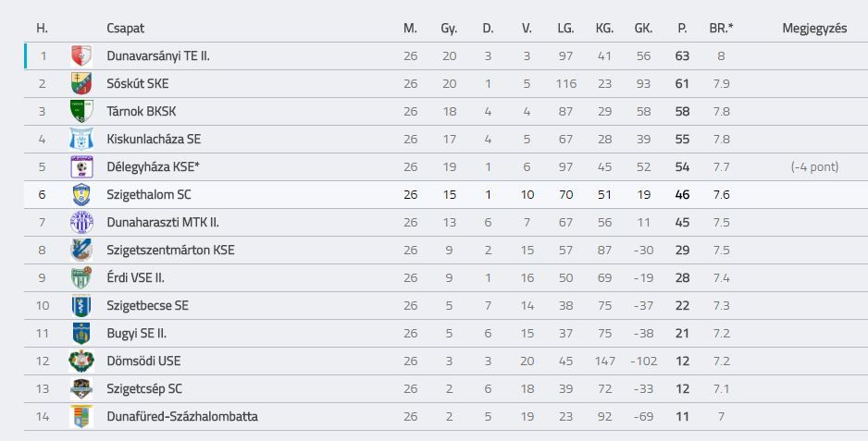The height and width of the screenshot is (441, 868).
Task: Select the Érdi VSE II. green crest
Action: tap(81, 277)
